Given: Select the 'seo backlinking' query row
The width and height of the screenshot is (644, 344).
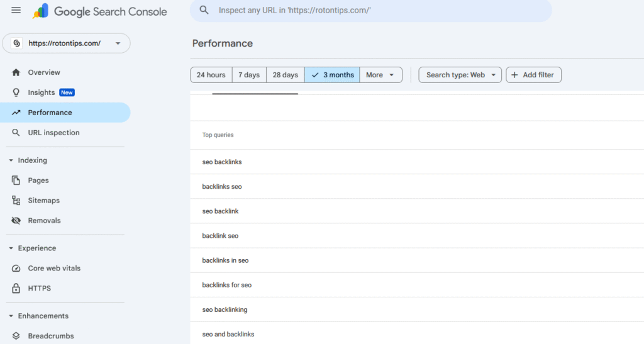Looking at the screenshot, I should pos(417,309).
